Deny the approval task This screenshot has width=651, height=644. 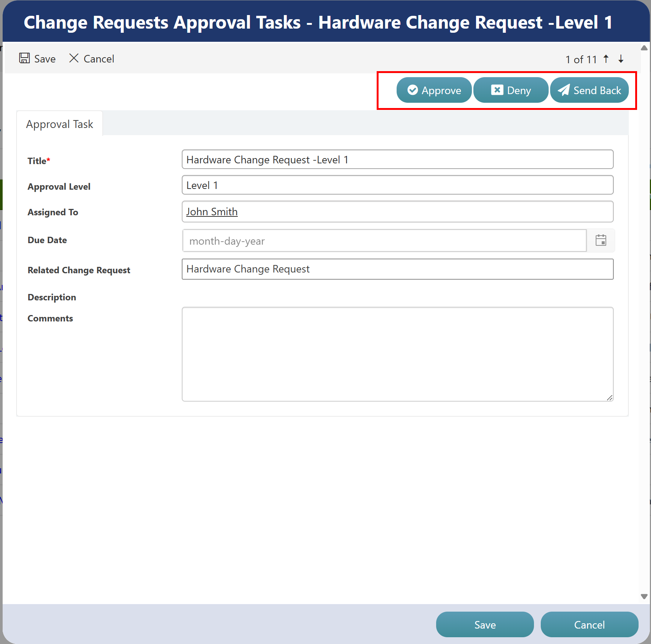511,90
